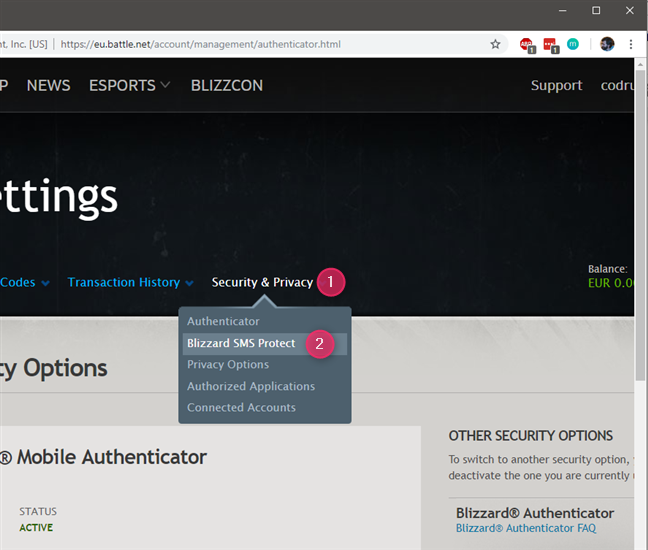Open the Blizzard Authenticator FAQ link
Screen dimensions: 648x550
point(526,528)
